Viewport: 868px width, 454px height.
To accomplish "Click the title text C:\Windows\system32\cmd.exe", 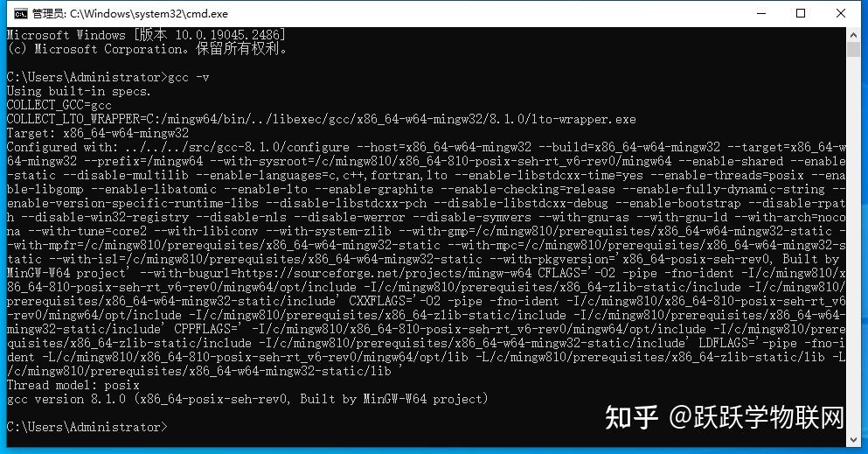I will pyautogui.click(x=149, y=14).
